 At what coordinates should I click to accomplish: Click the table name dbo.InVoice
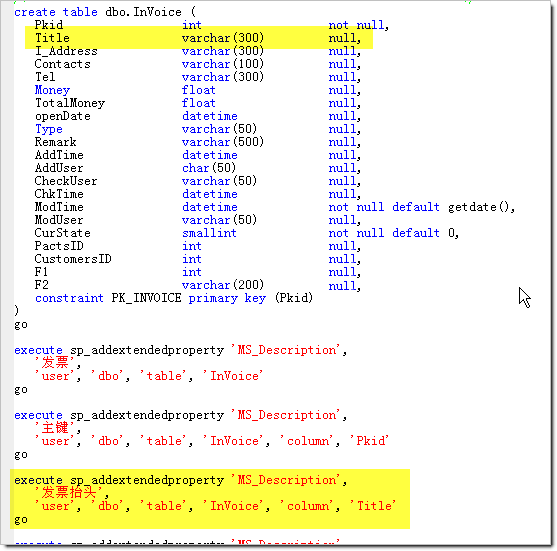coord(144,12)
